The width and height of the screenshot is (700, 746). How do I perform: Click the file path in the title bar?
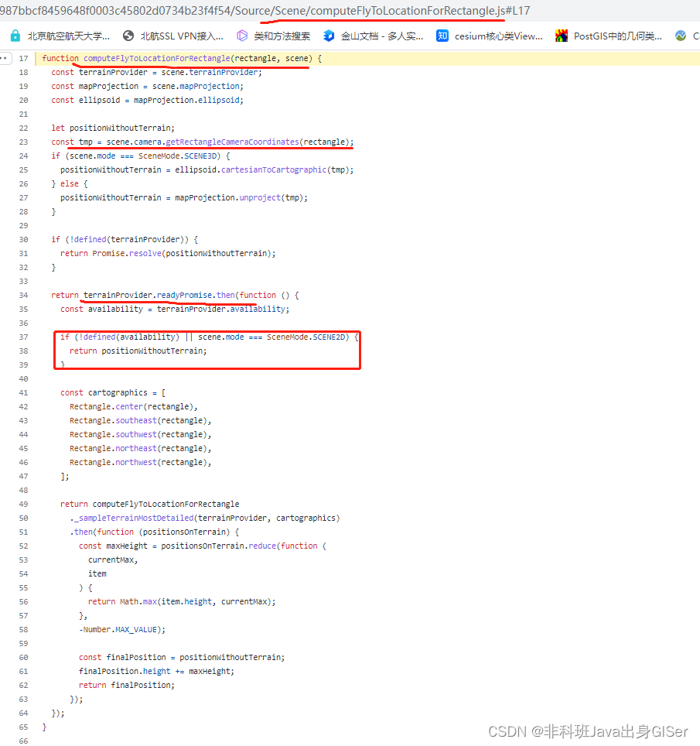(271, 11)
